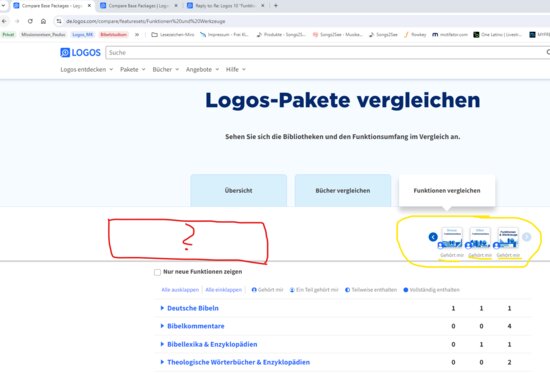Image resolution: width=550 pixels, height=374 pixels.
Task: Click the first package thumbnail in carousel
Action: point(452,238)
